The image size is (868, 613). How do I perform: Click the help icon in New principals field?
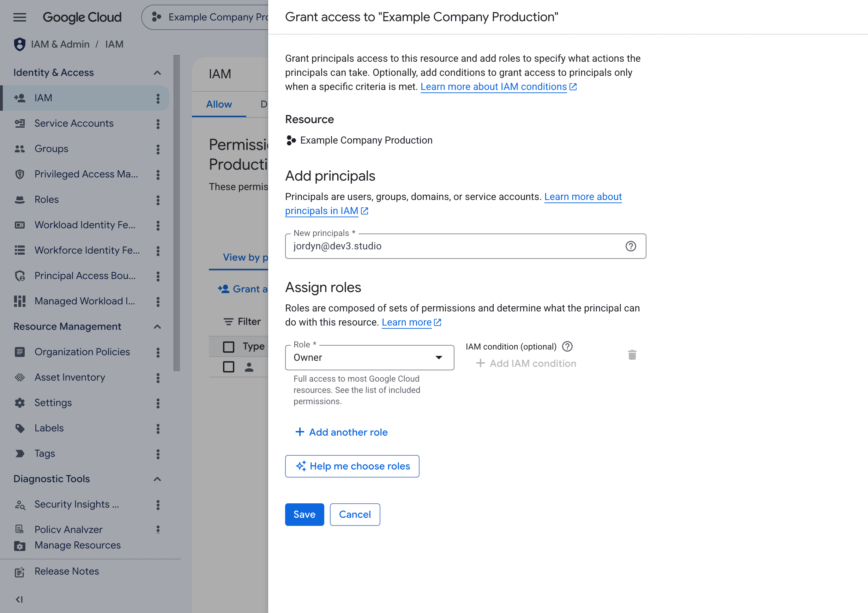point(631,246)
